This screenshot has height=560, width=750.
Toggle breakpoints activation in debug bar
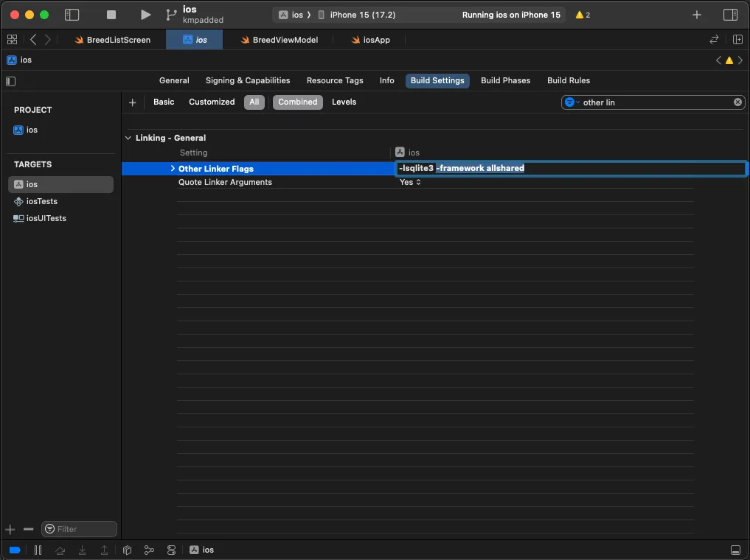click(x=15, y=550)
